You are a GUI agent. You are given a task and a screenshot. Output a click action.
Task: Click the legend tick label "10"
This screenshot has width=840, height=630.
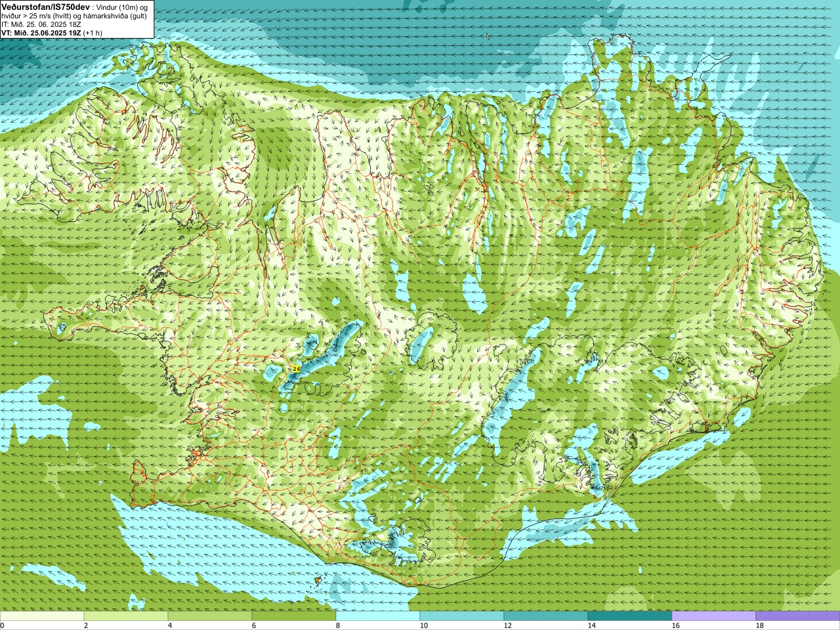point(423,626)
